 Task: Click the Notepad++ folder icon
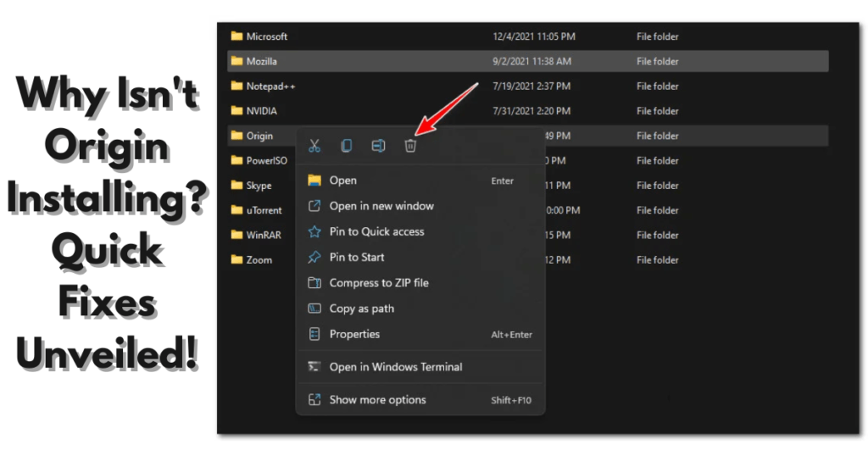tap(237, 86)
